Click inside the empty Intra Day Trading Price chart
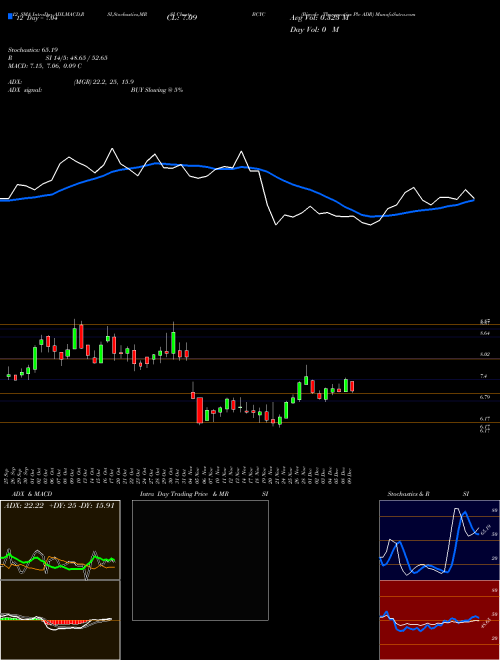Image resolution: width=500 pixels, height=660 pixels. 200,560
